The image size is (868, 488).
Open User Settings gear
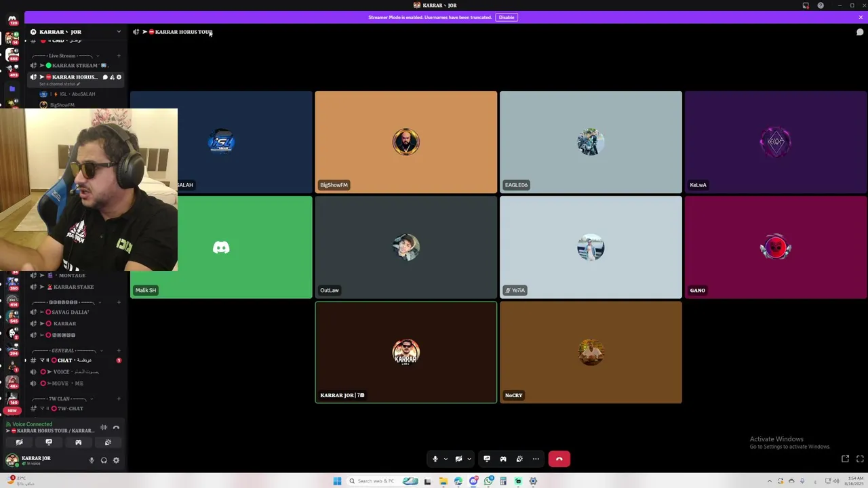116,461
